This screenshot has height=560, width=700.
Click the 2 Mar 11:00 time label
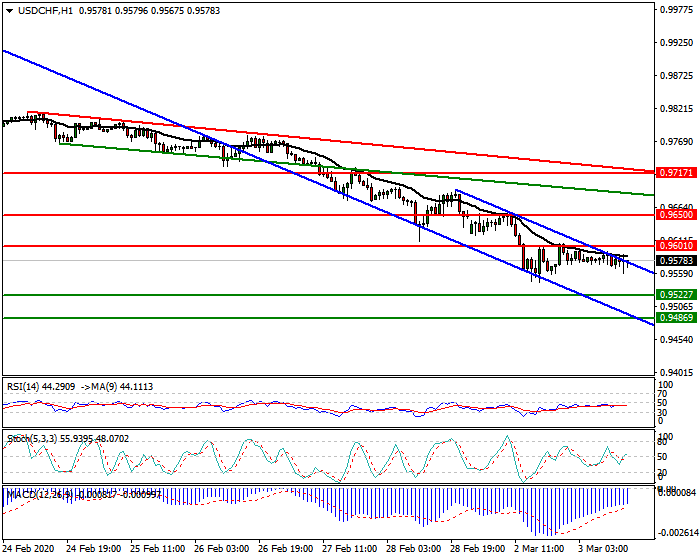[x=539, y=549]
